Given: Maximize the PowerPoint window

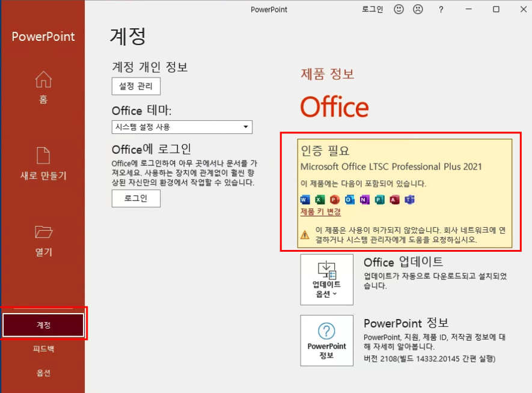Looking at the screenshot, I should coord(496,9).
